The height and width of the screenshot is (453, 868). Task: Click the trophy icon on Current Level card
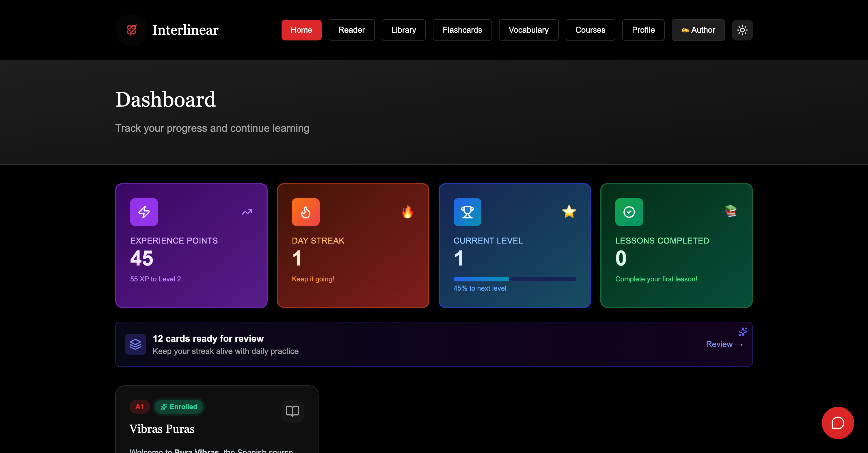(467, 212)
